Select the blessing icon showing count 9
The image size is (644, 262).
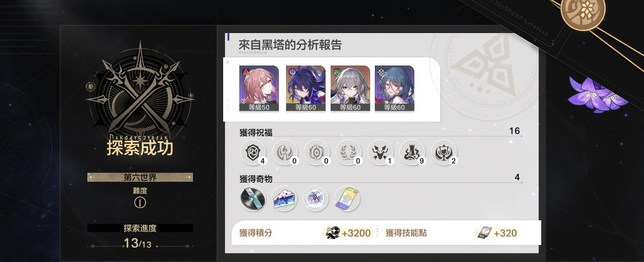412,152
